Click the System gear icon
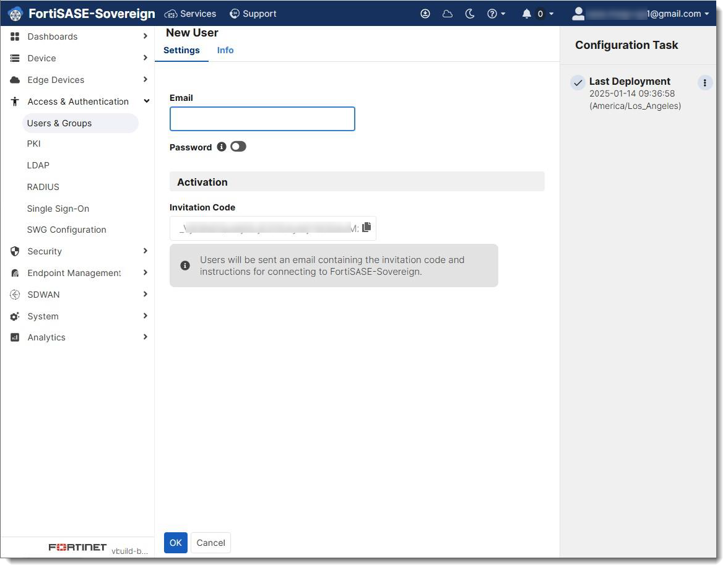Viewport: 728px width, 570px height. [x=15, y=317]
